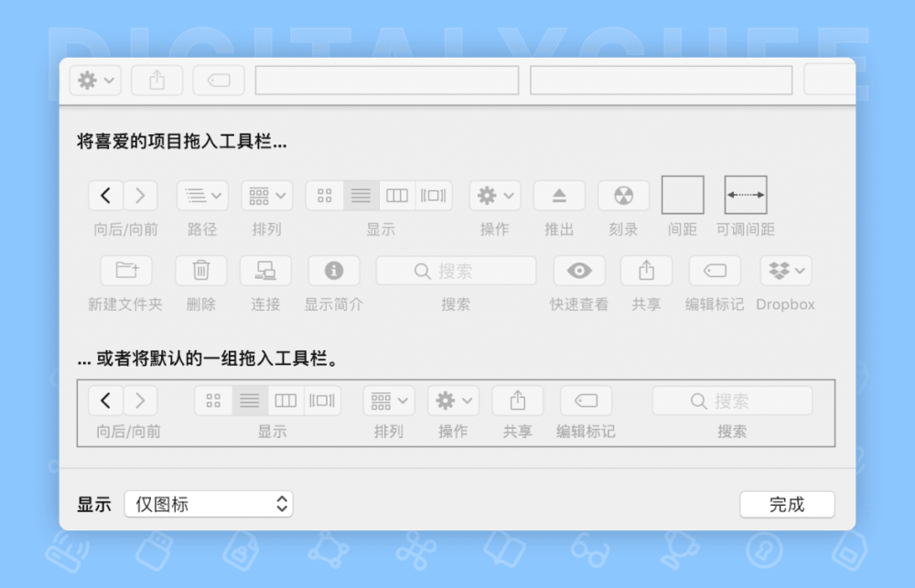Viewport: 915px width, 588px height.
Task: Open the 排列 arrange dropdown in the palette
Action: 266,196
